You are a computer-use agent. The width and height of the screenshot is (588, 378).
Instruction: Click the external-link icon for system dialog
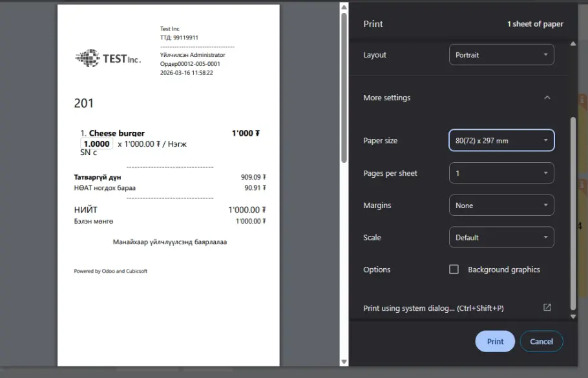tap(547, 308)
